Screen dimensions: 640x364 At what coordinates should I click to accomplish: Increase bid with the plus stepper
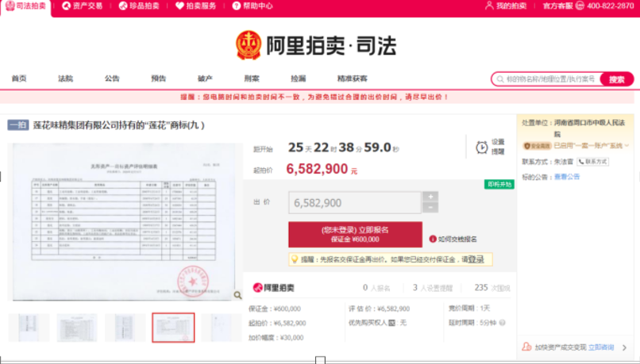(430, 197)
